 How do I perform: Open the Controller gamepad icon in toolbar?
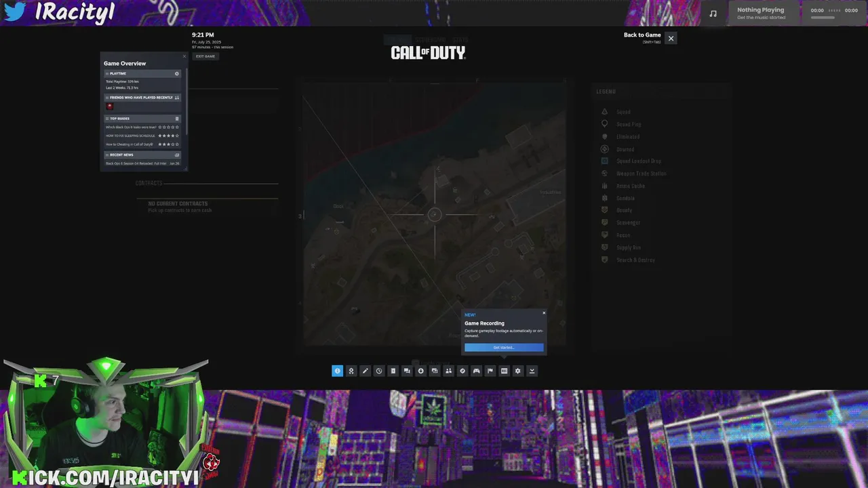click(x=476, y=371)
